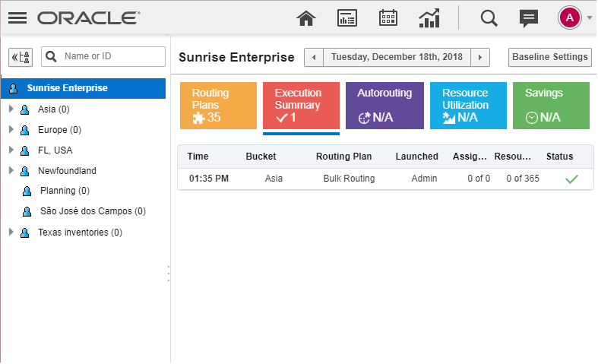Select São José dos Campos in tree
Screen dimensions: 598x364
(x=93, y=211)
